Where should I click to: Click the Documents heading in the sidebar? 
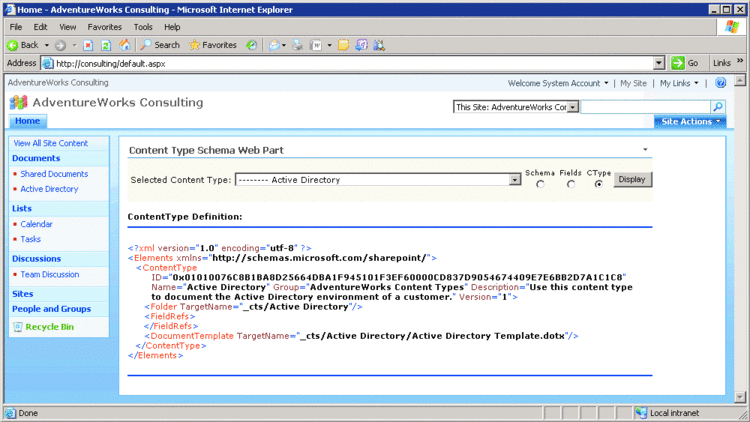coord(36,158)
